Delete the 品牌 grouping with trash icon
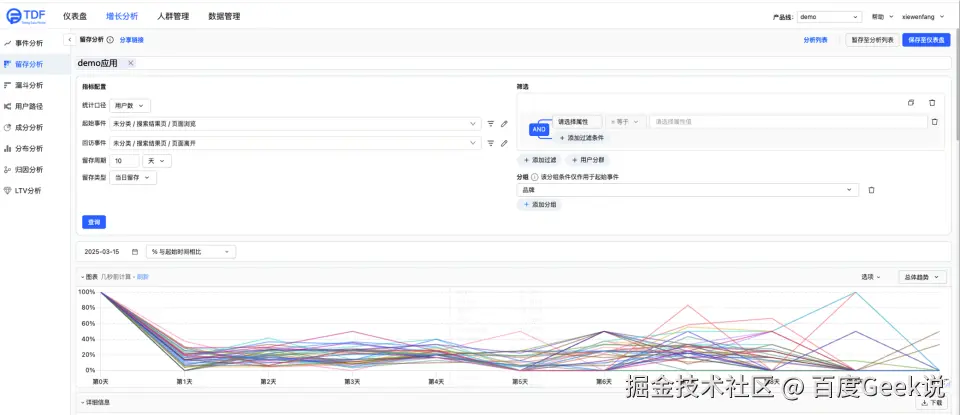Image resolution: width=960 pixels, height=415 pixels. [x=871, y=190]
